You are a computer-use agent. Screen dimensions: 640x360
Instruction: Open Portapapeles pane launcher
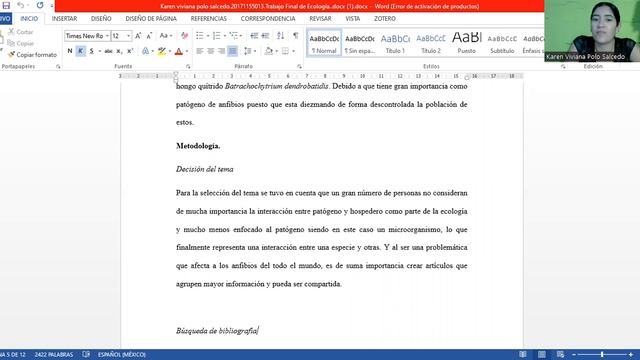pos(58,66)
